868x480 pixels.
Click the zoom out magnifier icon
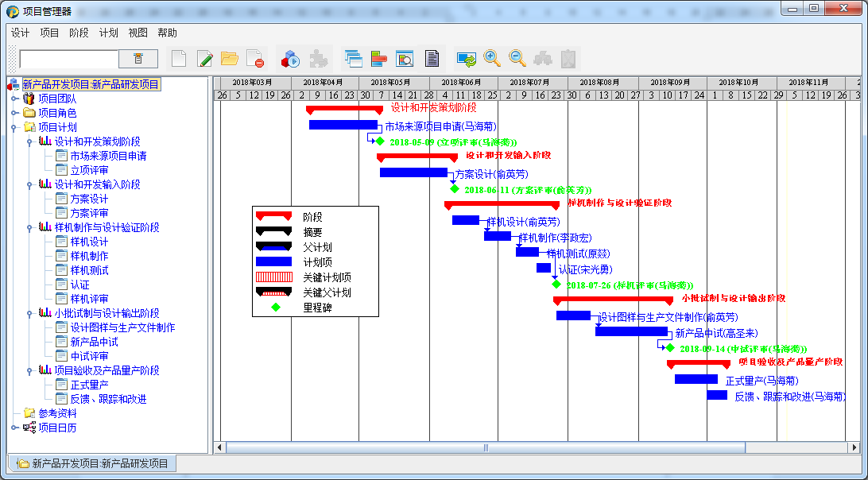(x=517, y=58)
